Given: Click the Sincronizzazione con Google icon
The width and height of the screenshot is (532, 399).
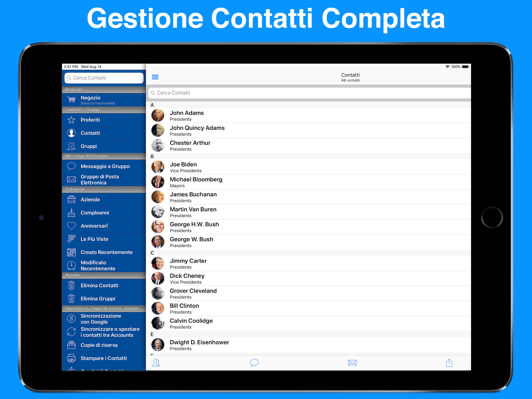Looking at the screenshot, I should click(x=71, y=319).
